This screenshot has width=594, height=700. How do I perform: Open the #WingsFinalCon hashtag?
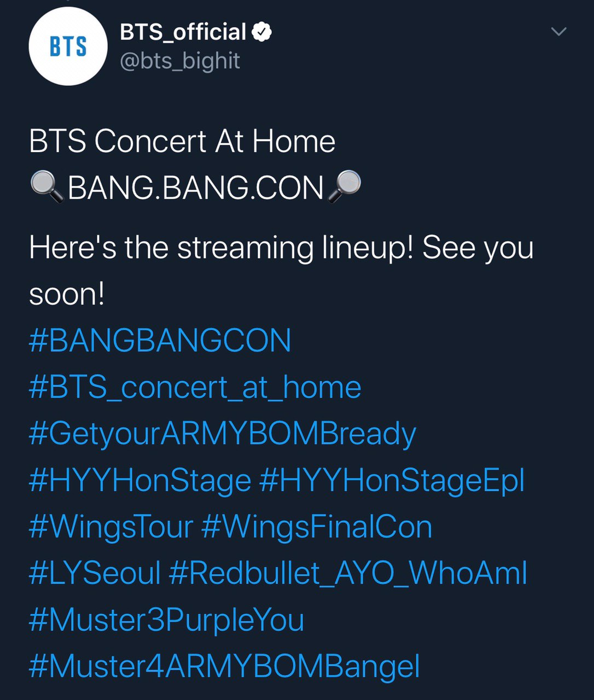tap(317, 527)
